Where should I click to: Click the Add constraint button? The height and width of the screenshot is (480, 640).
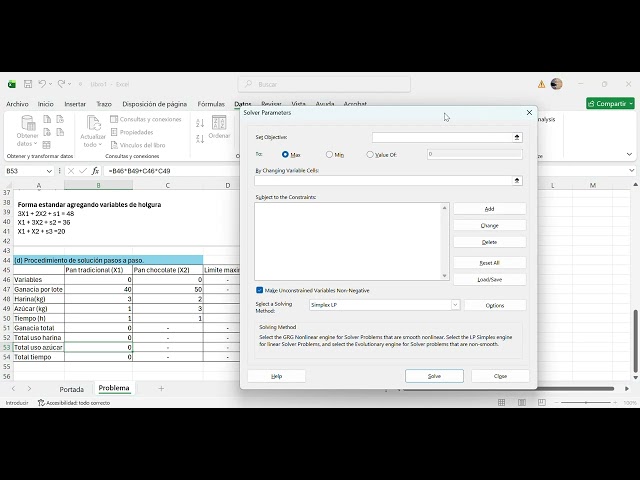[489, 209]
